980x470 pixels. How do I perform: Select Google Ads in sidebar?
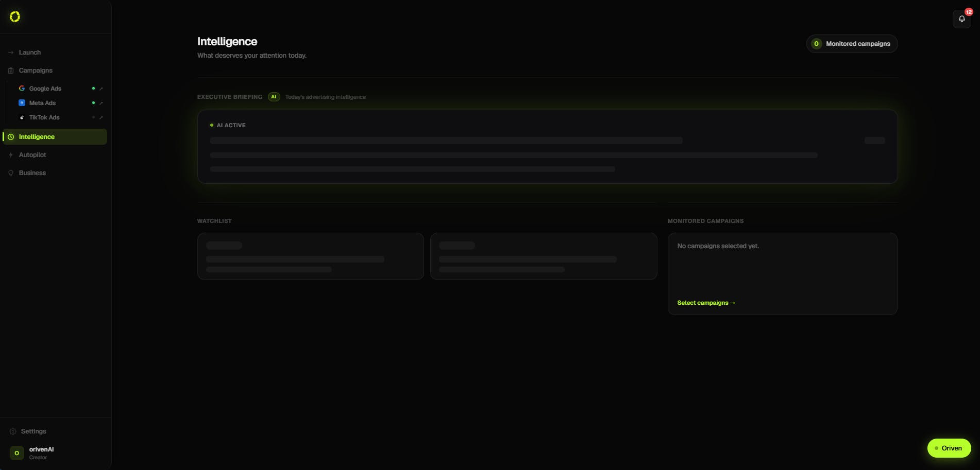click(x=45, y=89)
